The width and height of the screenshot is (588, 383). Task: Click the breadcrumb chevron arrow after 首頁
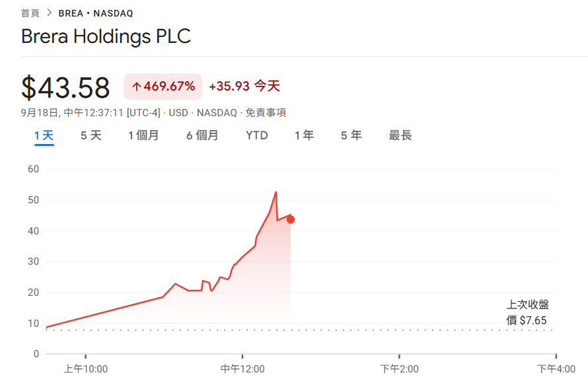coord(49,13)
